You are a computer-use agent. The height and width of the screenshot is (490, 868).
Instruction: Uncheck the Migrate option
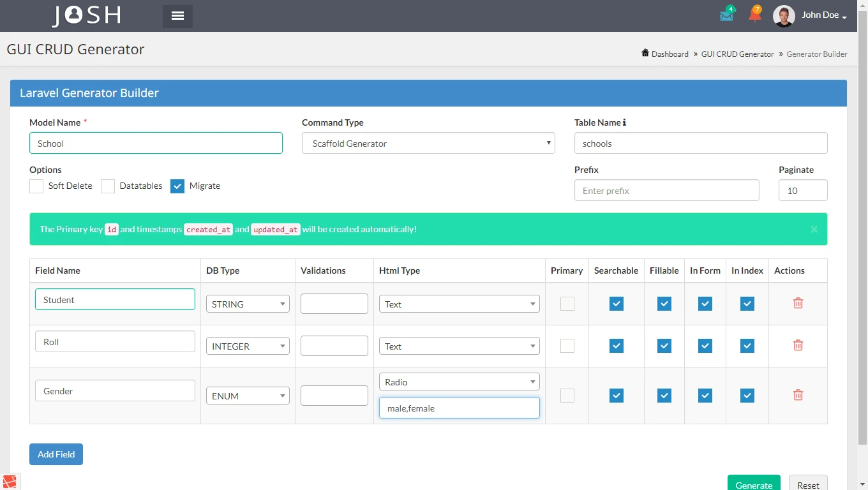point(177,186)
